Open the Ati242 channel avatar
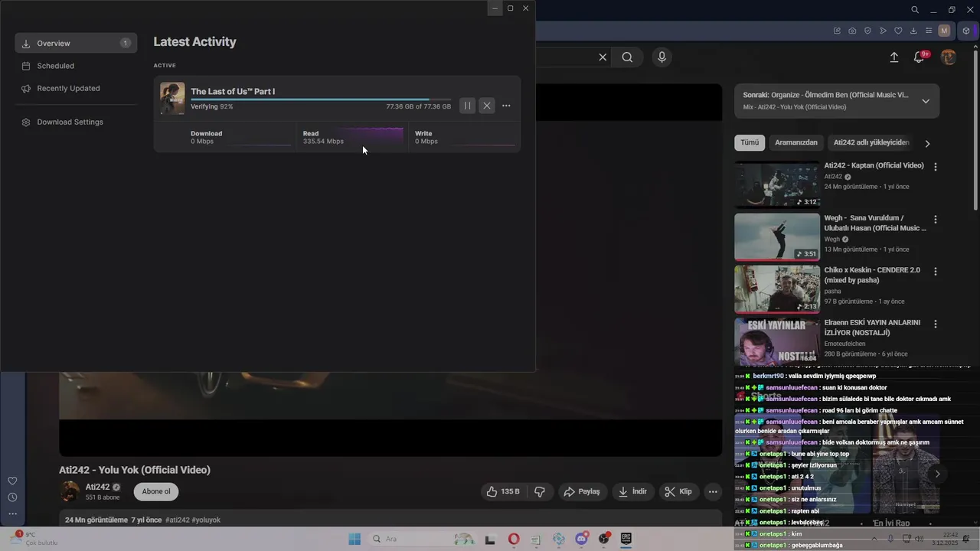980x551 pixels. [x=70, y=491]
